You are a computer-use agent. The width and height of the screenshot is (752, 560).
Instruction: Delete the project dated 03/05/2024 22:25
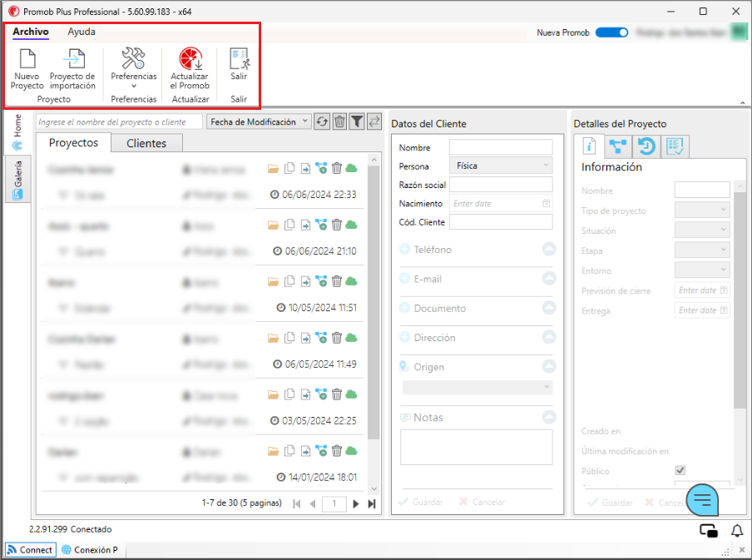(x=337, y=394)
